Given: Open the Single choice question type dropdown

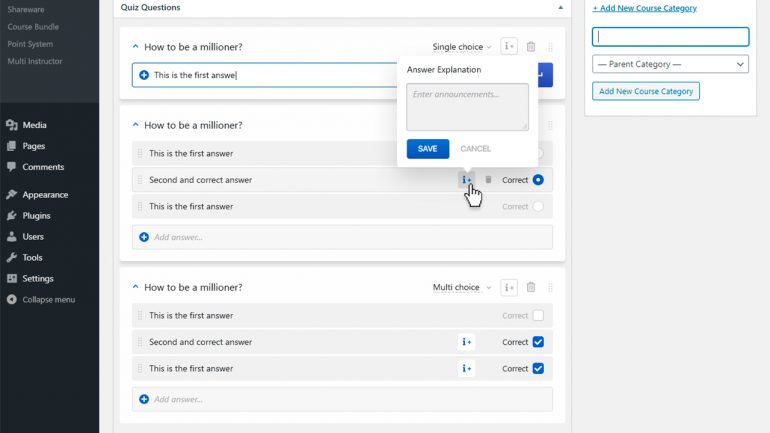Looking at the screenshot, I should pyautogui.click(x=462, y=47).
